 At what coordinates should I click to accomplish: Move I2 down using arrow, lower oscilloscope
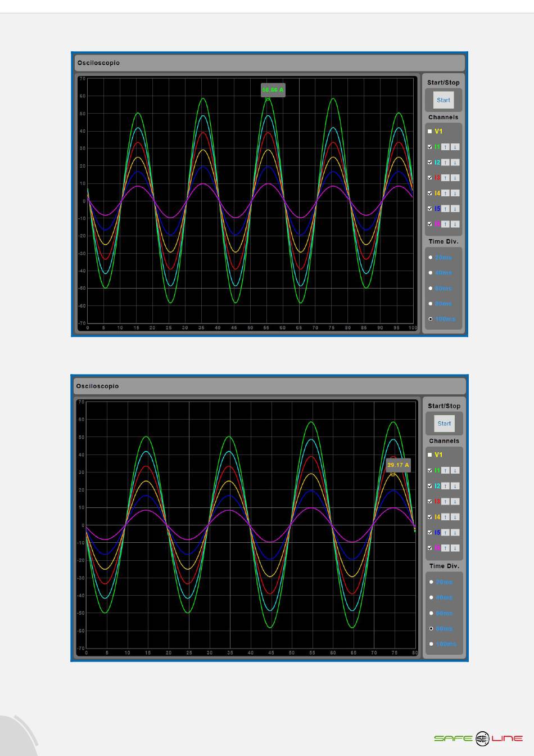455,486
